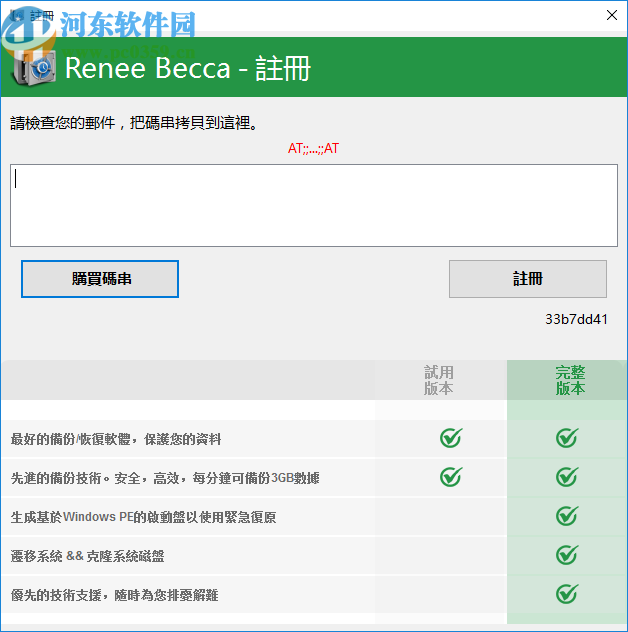Click full version checkmark for 最好的備份/恢復軟體 row

click(x=567, y=438)
